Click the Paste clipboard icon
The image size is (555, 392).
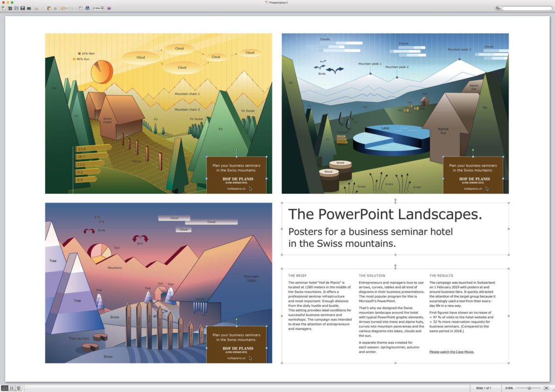pyautogui.click(x=49, y=8)
